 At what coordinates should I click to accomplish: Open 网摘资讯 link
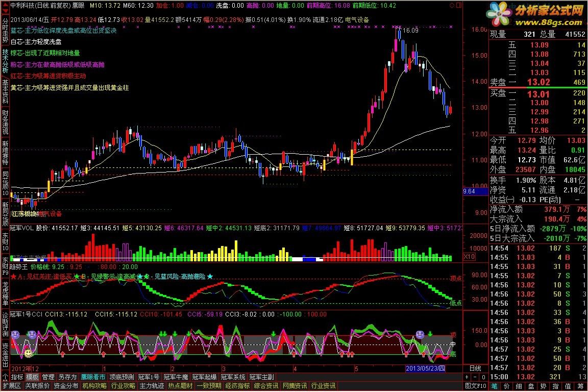pos(295,386)
